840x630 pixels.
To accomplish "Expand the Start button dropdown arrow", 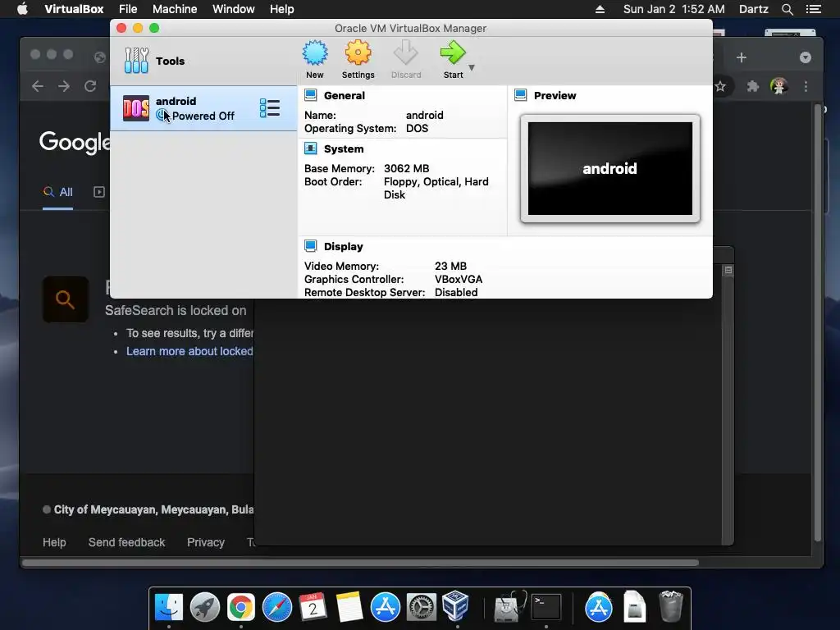I will click(x=472, y=67).
